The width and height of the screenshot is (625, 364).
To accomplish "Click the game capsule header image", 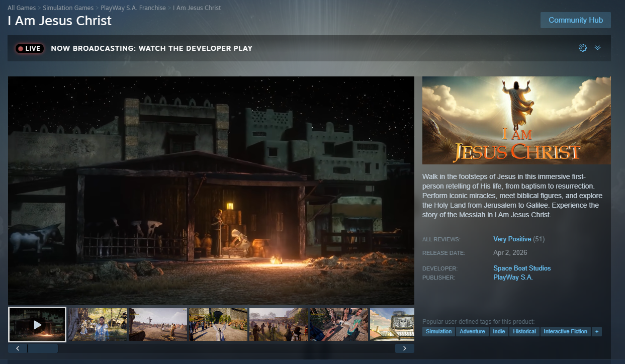I will pyautogui.click(x=516, y=120).
